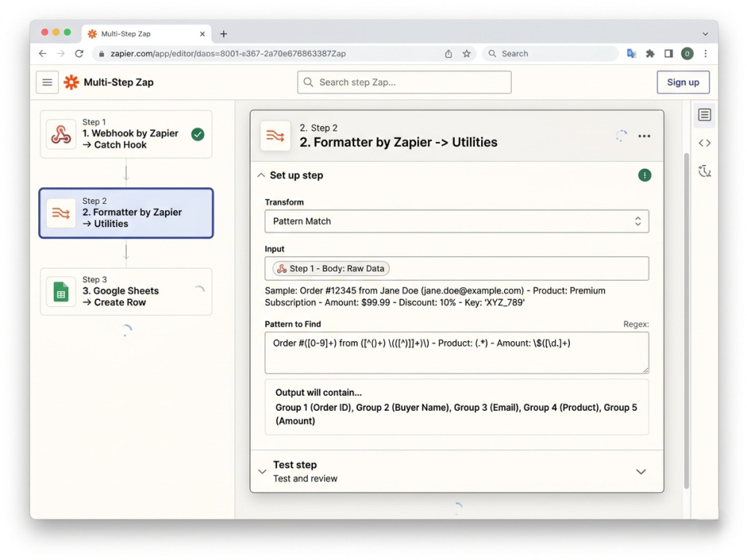The image size is (747, 560).
Task: Click the Webhook icon in Step 1
Action: point(61,134)
